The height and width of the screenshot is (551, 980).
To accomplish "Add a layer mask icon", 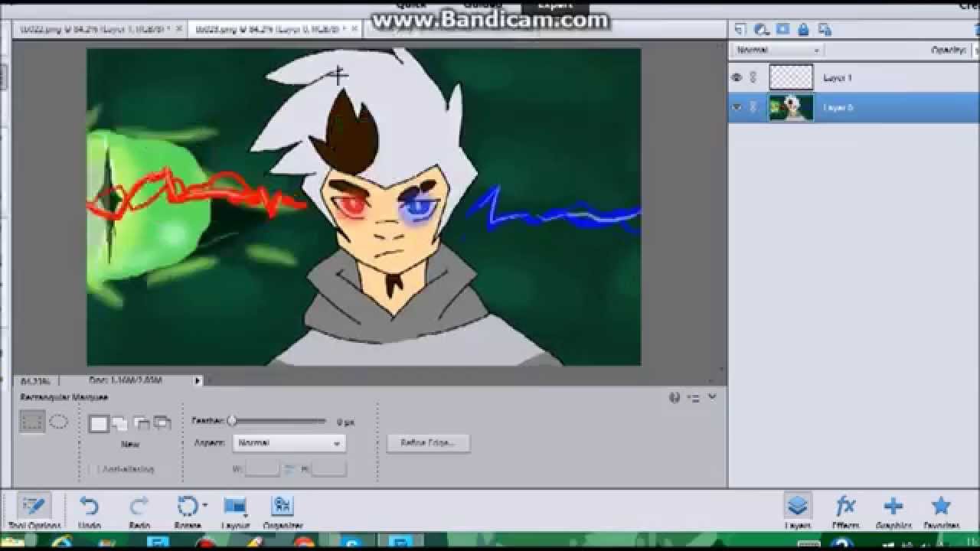I will pos(782,29).
